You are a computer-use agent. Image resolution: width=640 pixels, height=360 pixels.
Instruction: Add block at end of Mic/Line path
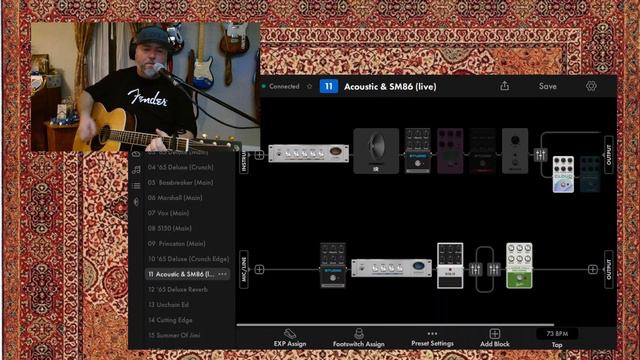pyautogui.click(x=593, y=269)
